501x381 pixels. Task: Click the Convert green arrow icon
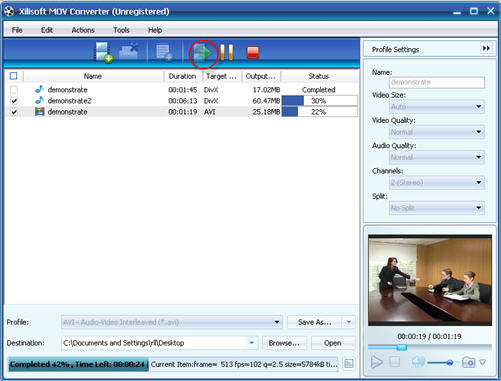[202, 53]
